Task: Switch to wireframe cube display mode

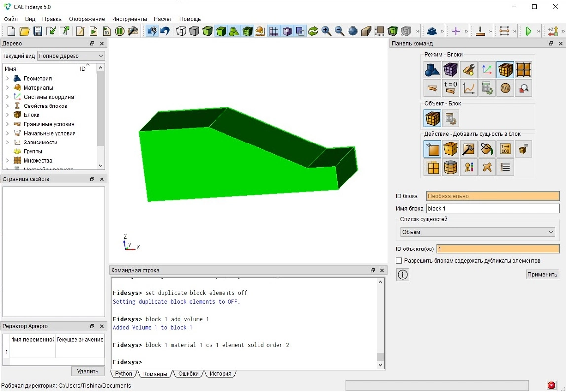Action: (181, 31)
